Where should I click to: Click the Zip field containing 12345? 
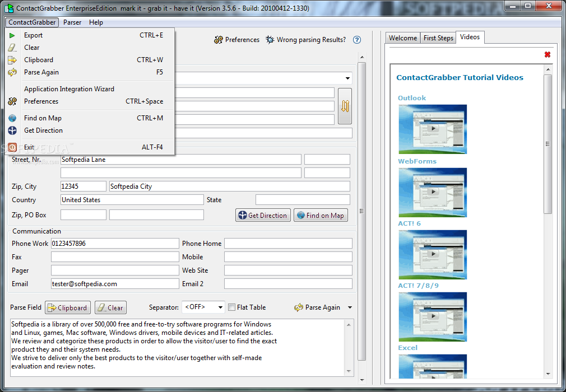(83, 186)
